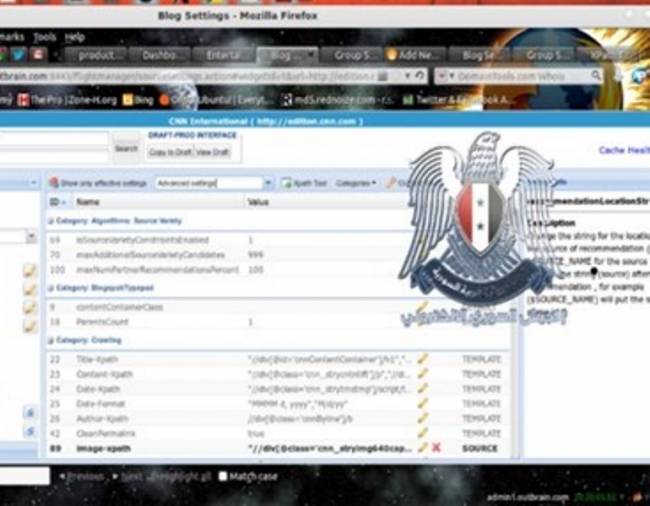Click into the Advanced settings combo field
Viewport: 650px width, 506px height.
[209, 183]
